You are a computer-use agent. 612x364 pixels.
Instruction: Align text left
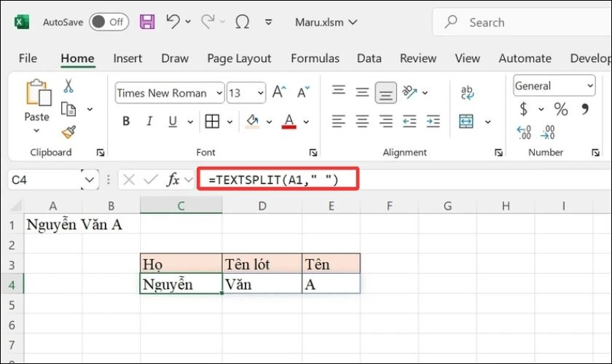coord(338,122)
